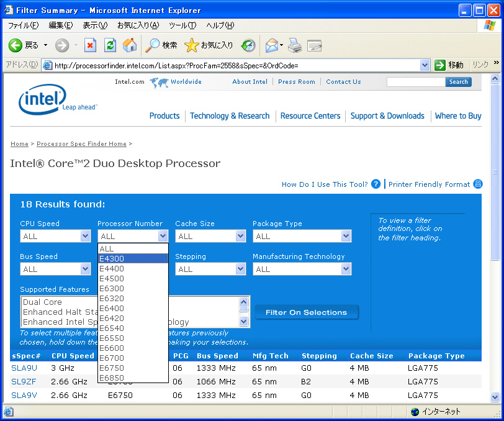Image resolution: width=504 pixels, height=421 pixels.
Task: Open the ファイル(F) menu
Action: tap(23, 25)
